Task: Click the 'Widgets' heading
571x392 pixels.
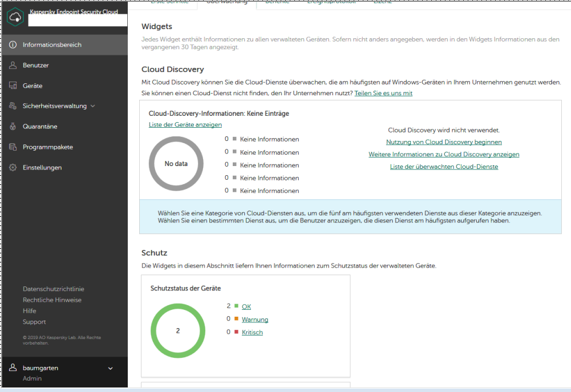Action: [x=157, y=27]
